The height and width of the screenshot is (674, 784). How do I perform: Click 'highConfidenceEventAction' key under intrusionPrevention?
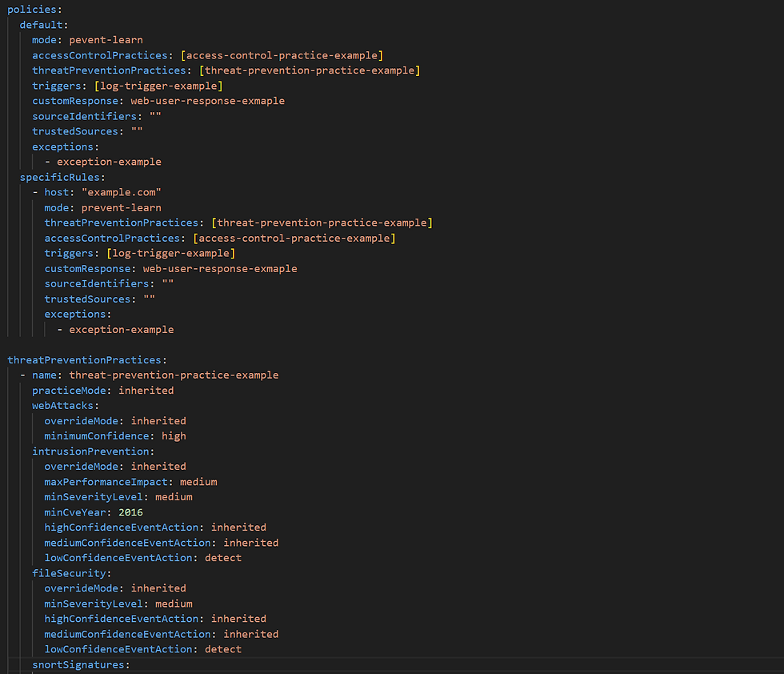pos(122,528)
